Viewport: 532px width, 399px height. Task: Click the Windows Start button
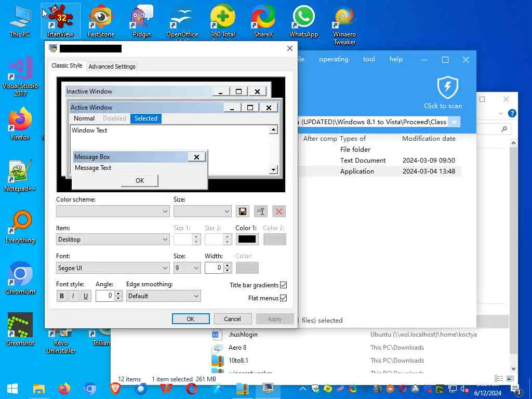[x=12, y=389]
